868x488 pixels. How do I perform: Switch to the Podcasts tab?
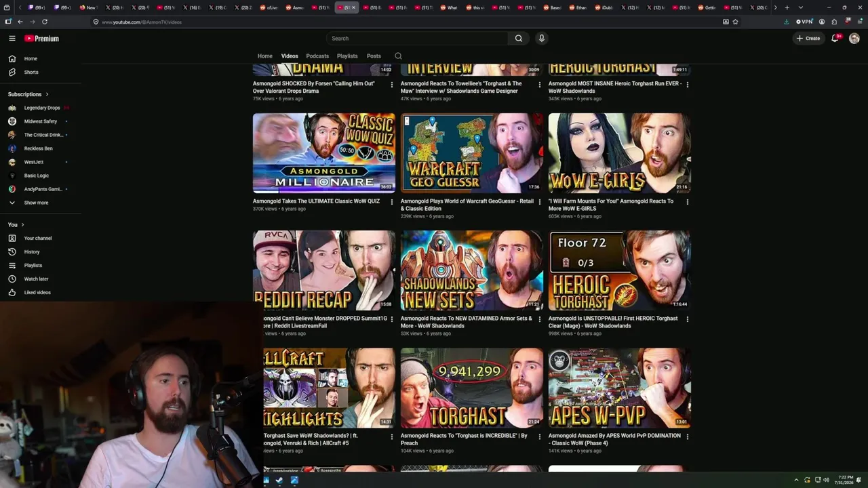coord(317,56)
